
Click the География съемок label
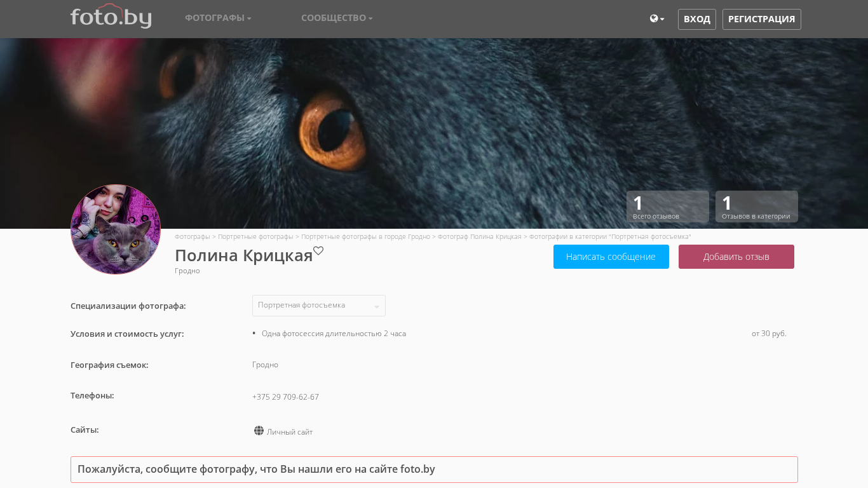pos(109,365)
